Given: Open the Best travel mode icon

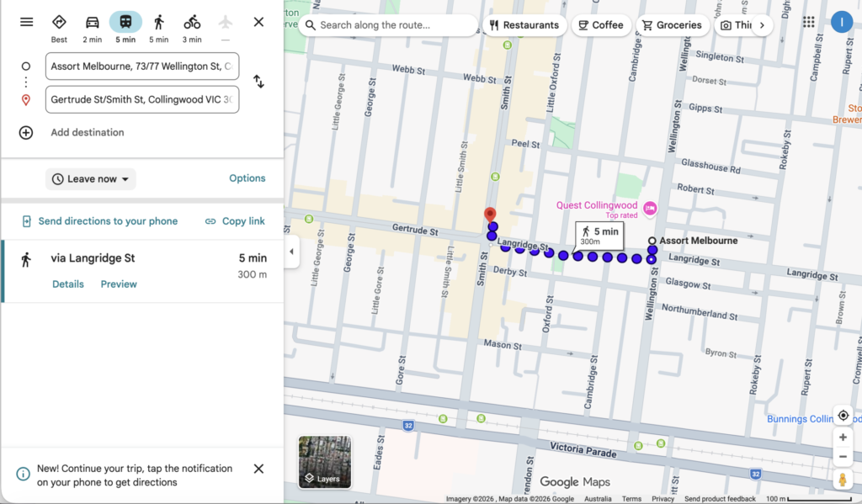Looking at the screenshot, I should 59,22.
